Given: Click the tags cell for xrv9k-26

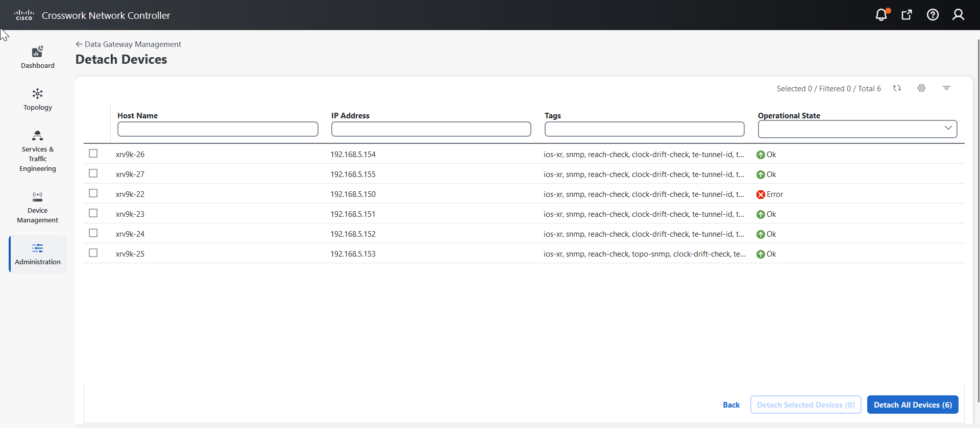Looking at the screenshot, I should 644,155.
